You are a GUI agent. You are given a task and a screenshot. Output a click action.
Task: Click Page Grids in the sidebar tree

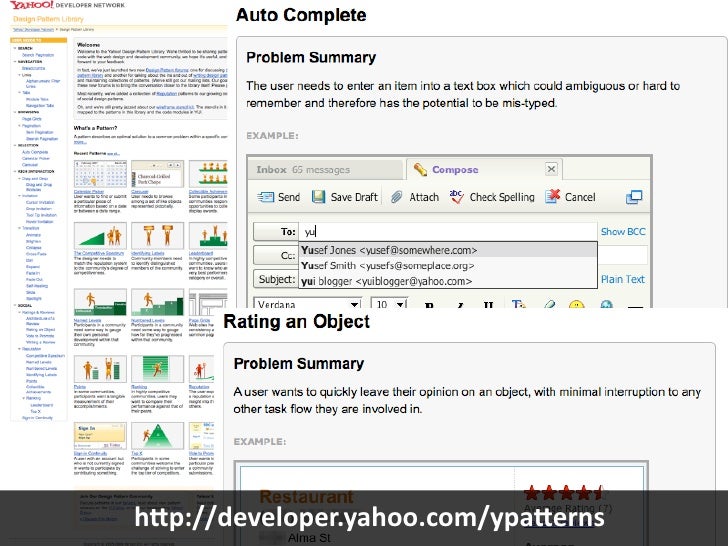pos(32,119)
